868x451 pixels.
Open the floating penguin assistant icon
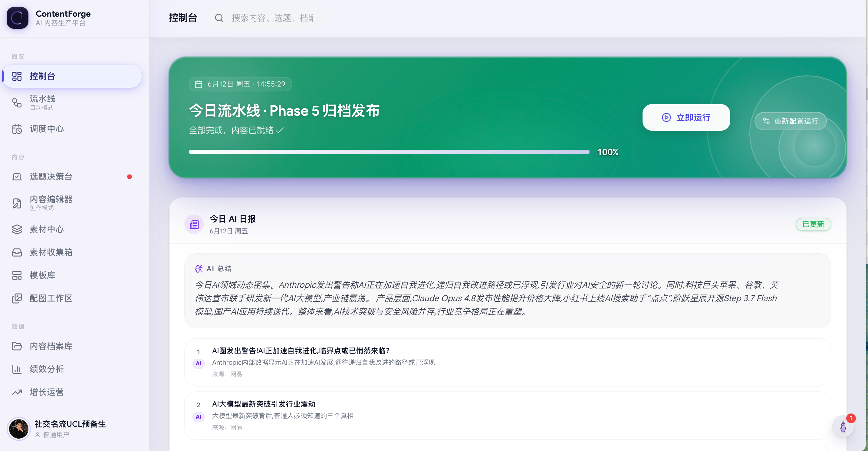843,427
